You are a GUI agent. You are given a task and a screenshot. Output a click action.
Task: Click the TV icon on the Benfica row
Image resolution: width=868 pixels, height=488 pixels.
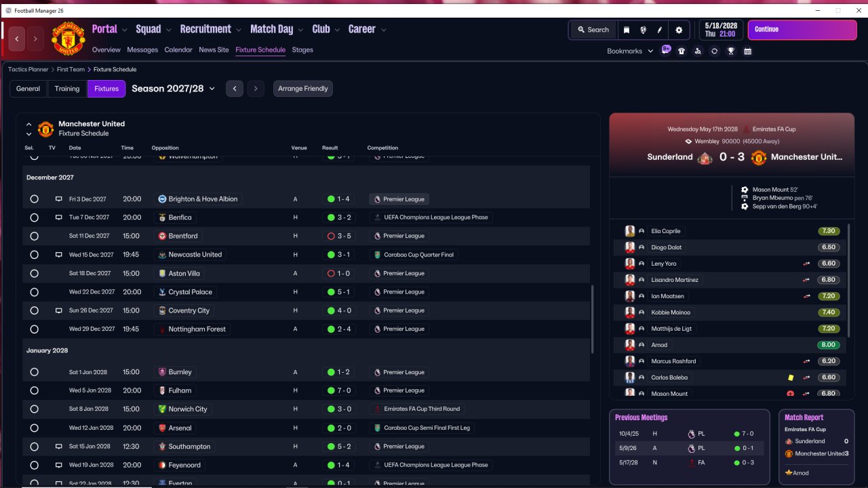59,218
